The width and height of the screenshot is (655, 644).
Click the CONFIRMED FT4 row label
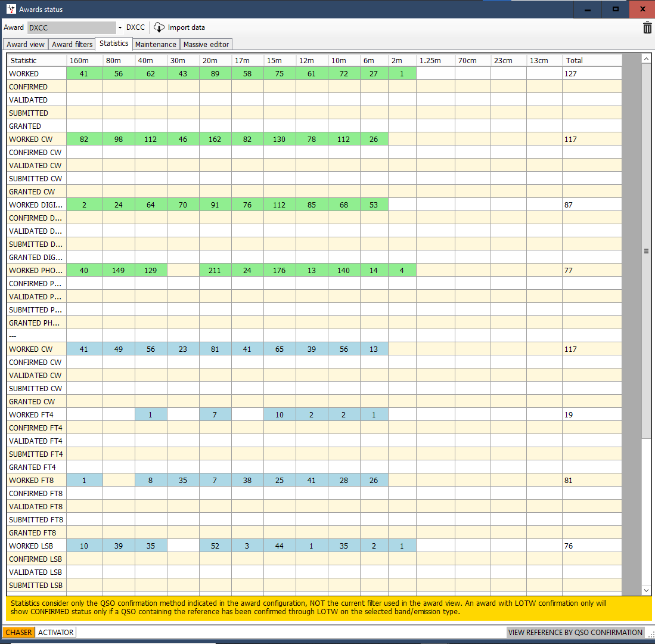(37, 428)
